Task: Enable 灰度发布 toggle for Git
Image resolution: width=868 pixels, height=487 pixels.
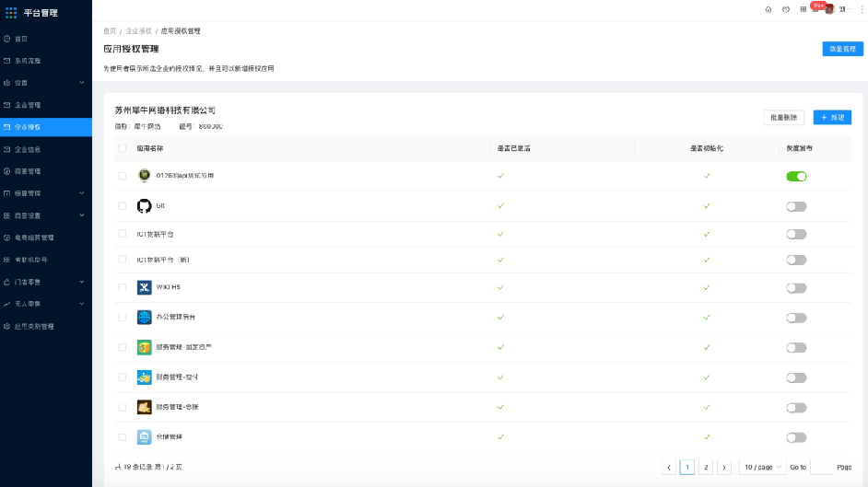Action: click(796, 207)
